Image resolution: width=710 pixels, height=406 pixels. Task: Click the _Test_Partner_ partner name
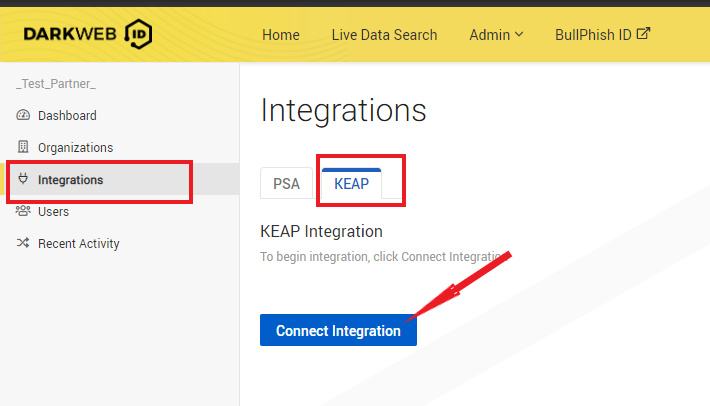pos(56,84)
